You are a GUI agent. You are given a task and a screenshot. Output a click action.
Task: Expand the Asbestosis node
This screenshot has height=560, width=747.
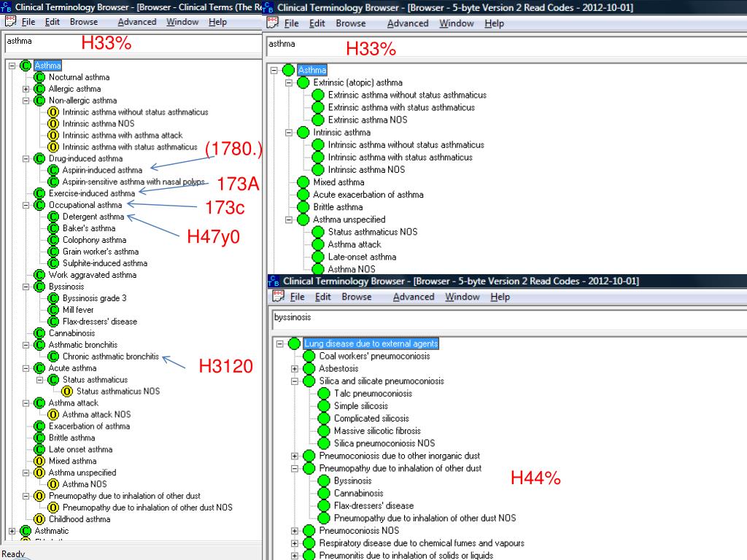point(295,368)
